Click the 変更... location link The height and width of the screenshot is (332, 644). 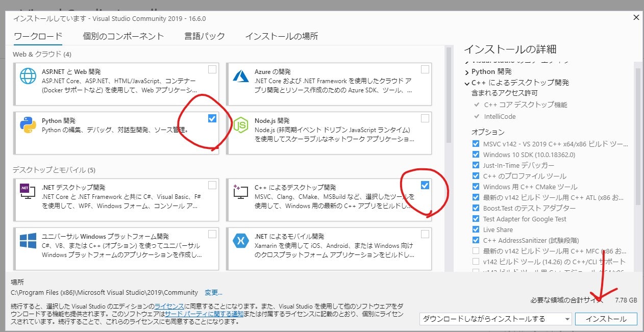click(213, 293)
